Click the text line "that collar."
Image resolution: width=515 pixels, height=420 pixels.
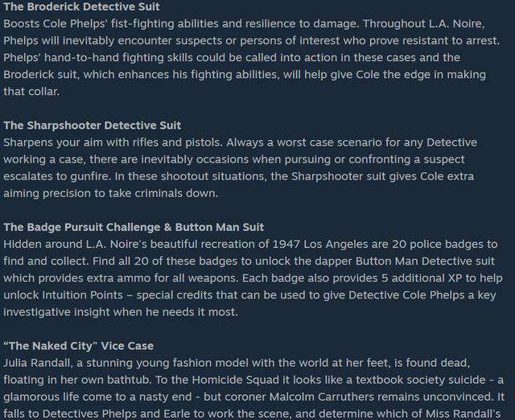(x=31, y=91)
